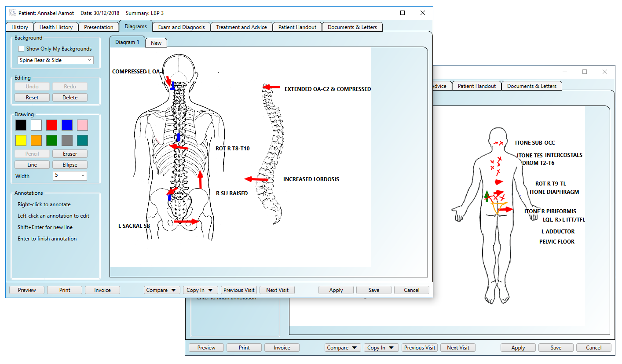Click Cancel in the back window

[594, 348]
